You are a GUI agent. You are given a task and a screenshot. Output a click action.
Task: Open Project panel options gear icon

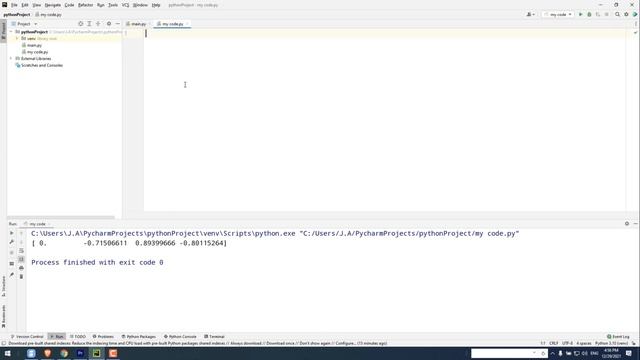109,24
